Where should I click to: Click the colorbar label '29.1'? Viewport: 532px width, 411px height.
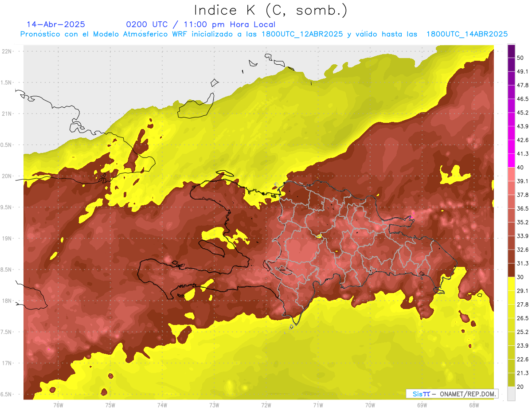point(523,291)
